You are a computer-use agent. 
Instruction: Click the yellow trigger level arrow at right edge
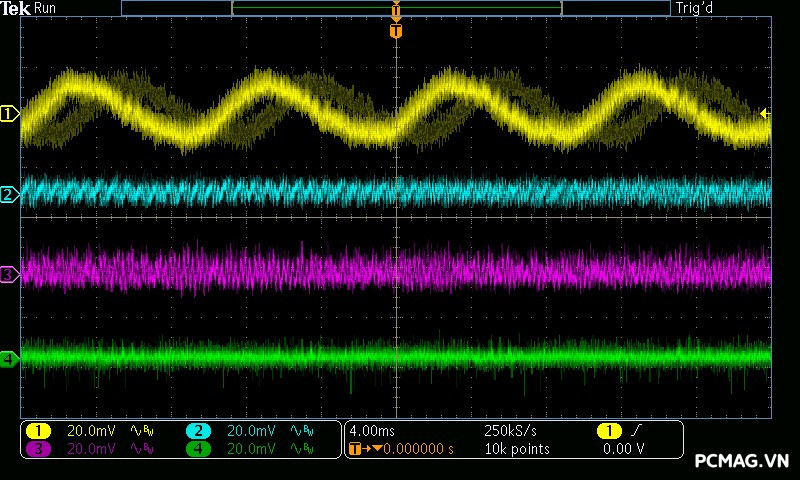765,114
